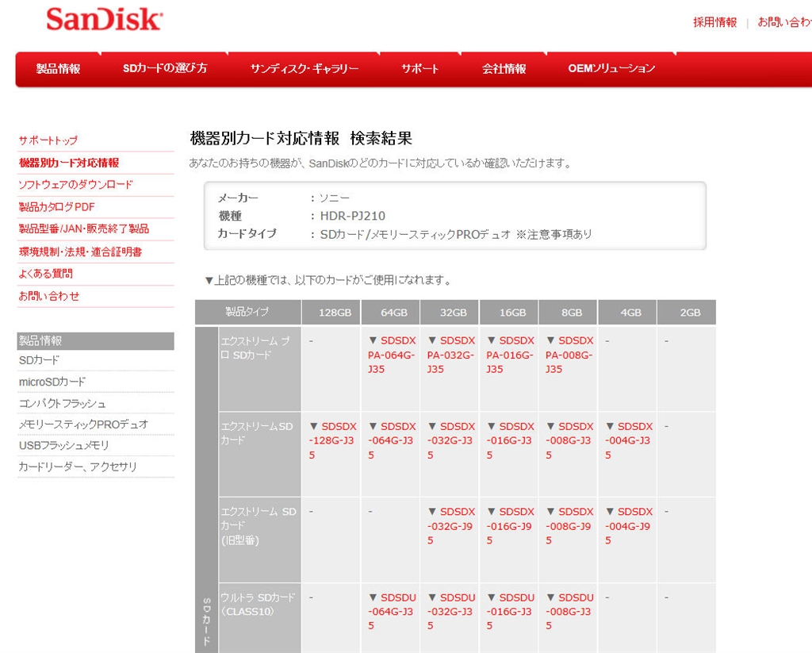
Task: Open SDSDX-008G-J95 old model entry
Action: click(569, 525)
